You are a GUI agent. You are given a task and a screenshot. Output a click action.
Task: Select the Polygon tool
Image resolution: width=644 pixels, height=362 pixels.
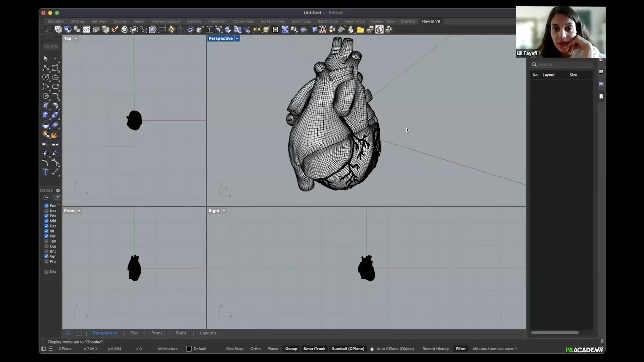click(46, 96)
